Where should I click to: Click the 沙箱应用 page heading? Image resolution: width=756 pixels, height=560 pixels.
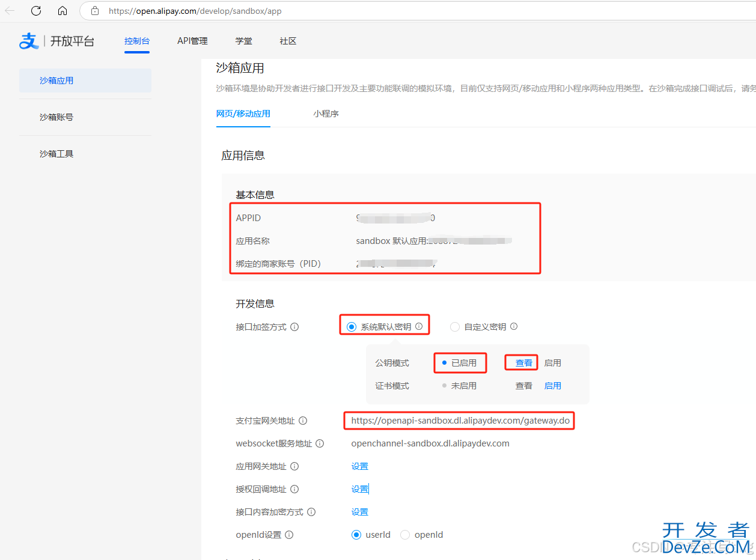240,68
